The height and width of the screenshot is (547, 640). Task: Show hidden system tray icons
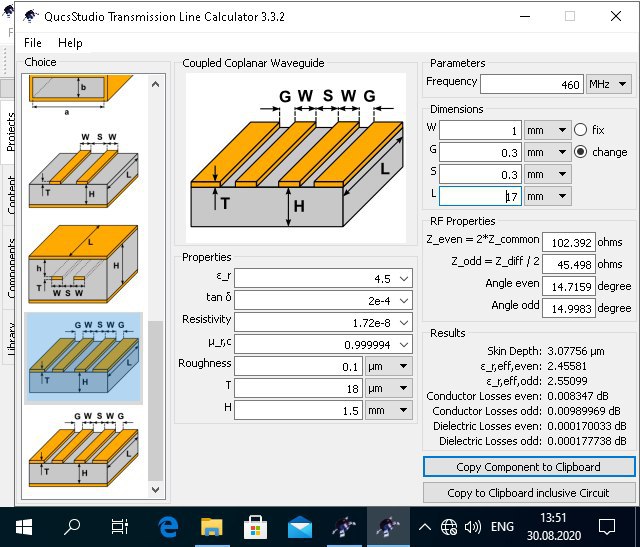coord(425,527)
